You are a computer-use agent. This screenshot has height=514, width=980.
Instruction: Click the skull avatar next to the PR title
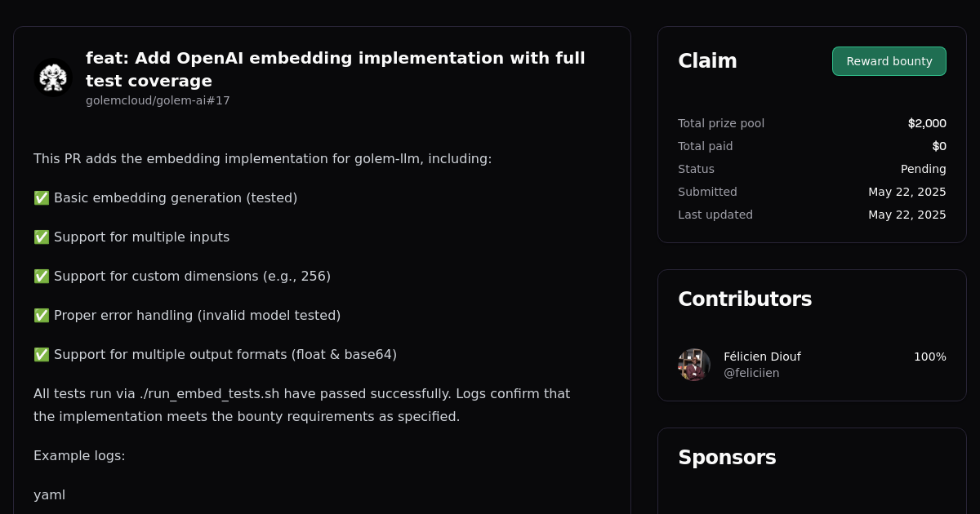[52, 77]
